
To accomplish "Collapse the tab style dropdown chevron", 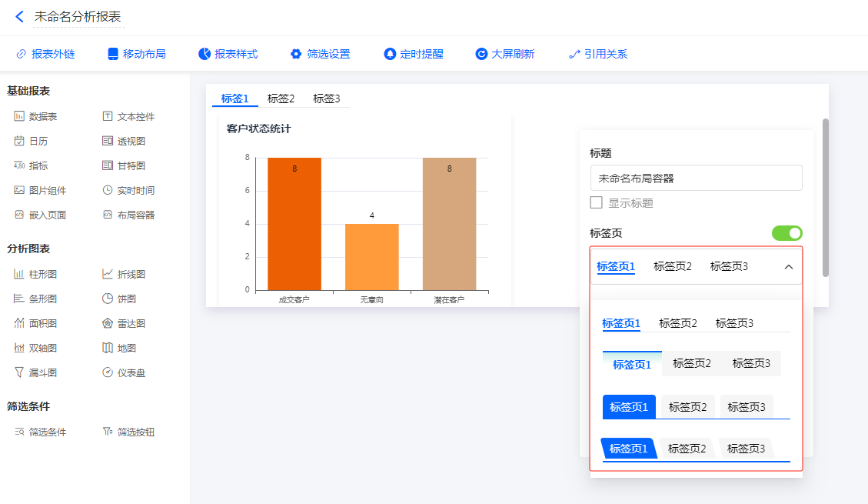I will tap(788, 267).
